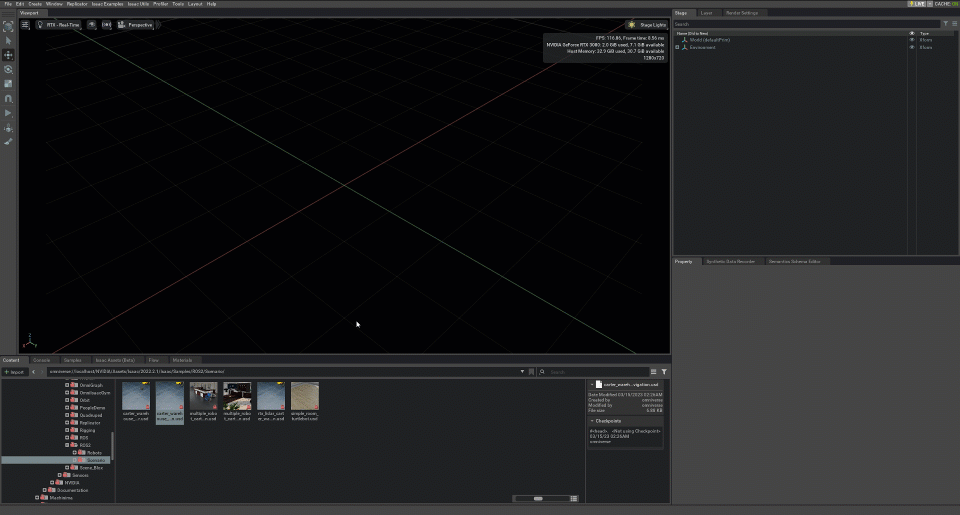Open the RTX - Real-Time renderer dropdown

click(60, 24)
